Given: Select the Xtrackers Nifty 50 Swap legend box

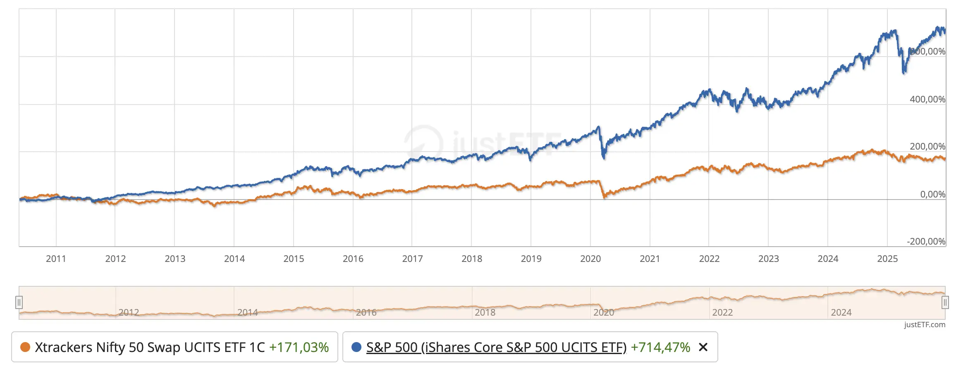Looking at the screenshot, I should [x=174, y=347].
